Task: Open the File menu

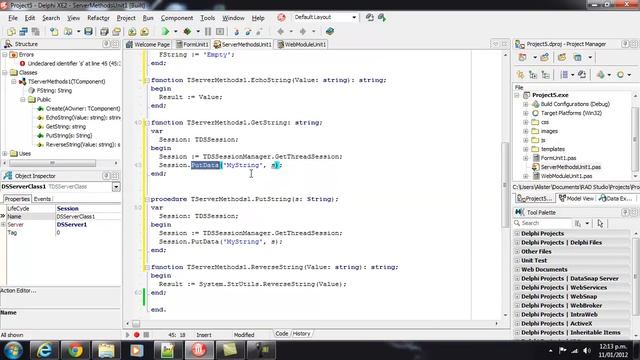Action: coord(13,18)
